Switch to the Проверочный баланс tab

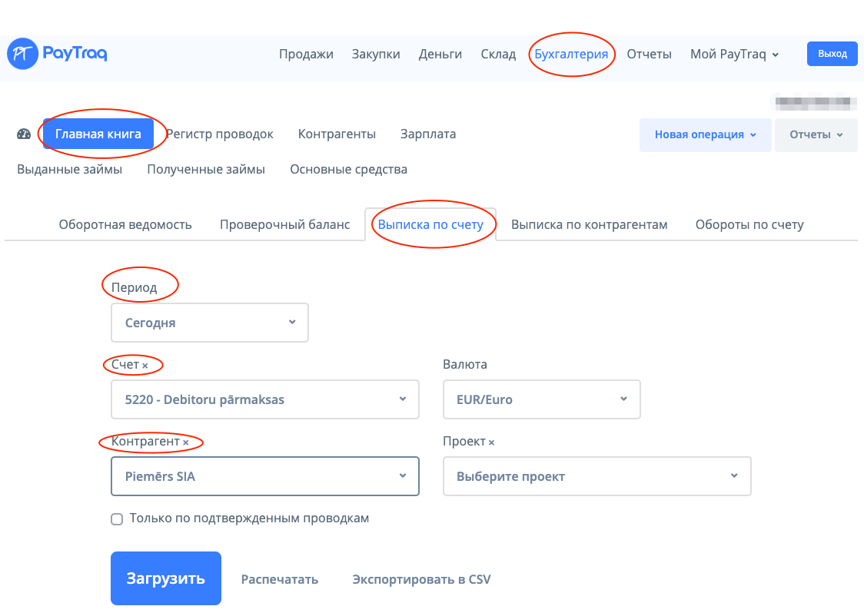pos(284,225)
